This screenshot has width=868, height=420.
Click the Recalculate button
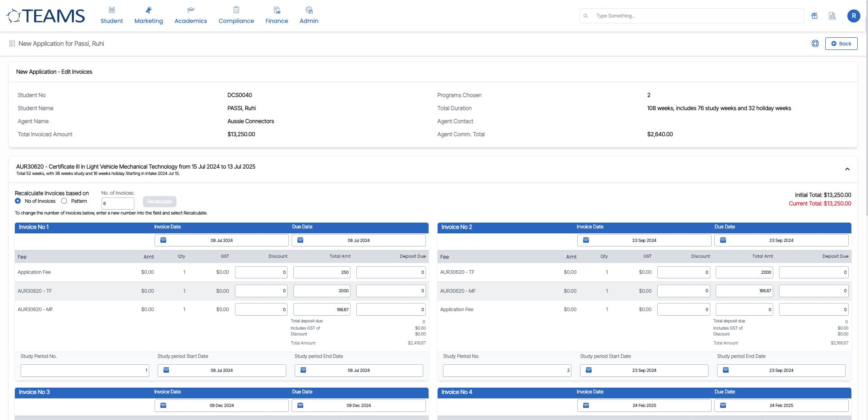(x=159, y=201)
